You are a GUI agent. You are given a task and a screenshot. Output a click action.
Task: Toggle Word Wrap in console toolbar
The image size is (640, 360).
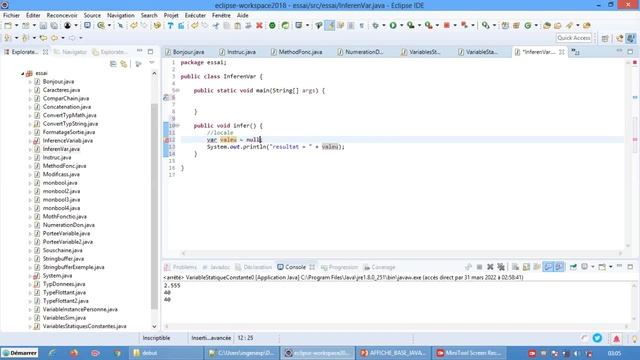point(537,267)
